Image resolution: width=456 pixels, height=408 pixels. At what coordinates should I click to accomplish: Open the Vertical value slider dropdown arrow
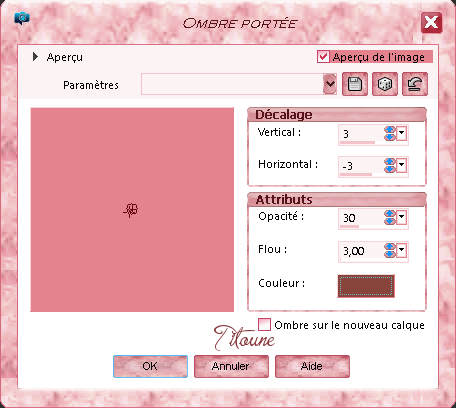click(x=402, y=133)
